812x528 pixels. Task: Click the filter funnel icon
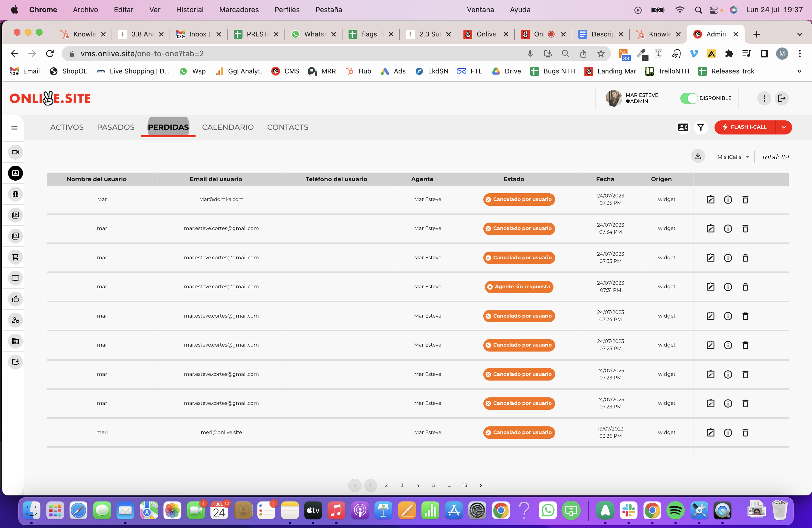[700, 127]
